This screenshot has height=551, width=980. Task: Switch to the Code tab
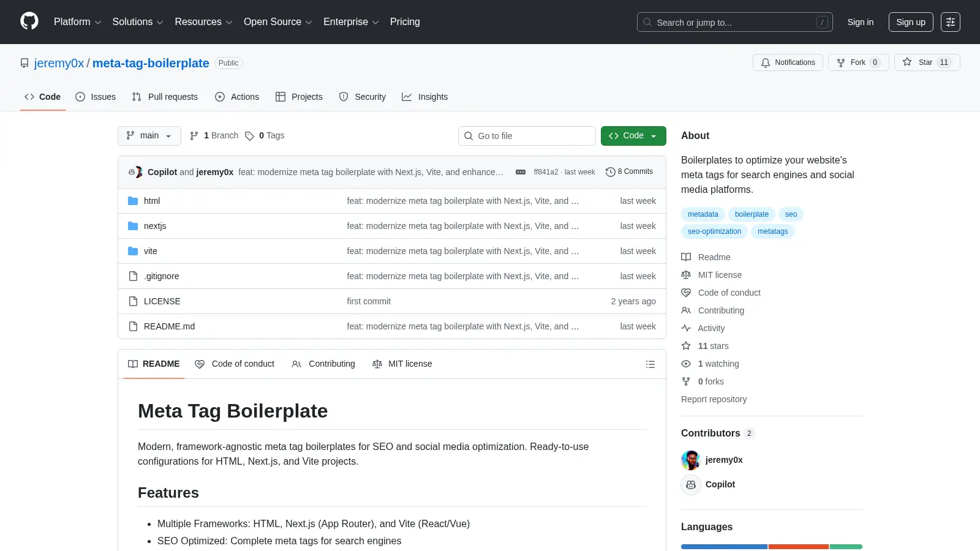click(x=43, y=97)
